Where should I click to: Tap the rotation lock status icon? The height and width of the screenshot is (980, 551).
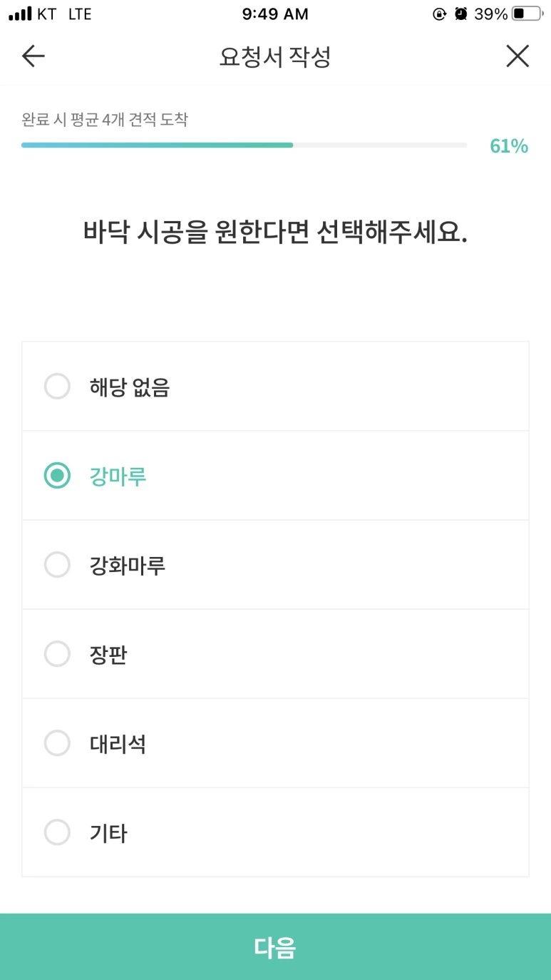[440, 14]
